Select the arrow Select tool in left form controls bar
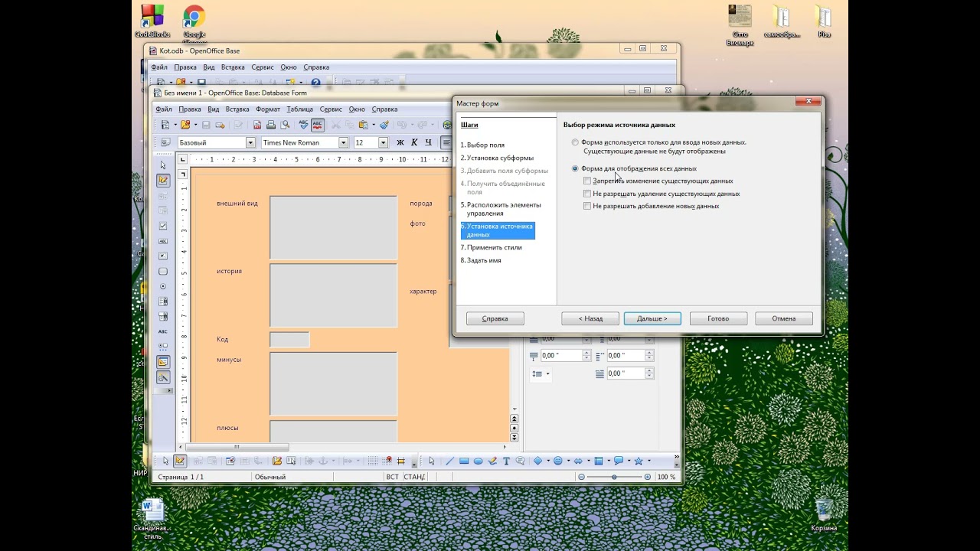Image resolution: width=980 pixels, height=551 pixels. (x=163, y=165)
